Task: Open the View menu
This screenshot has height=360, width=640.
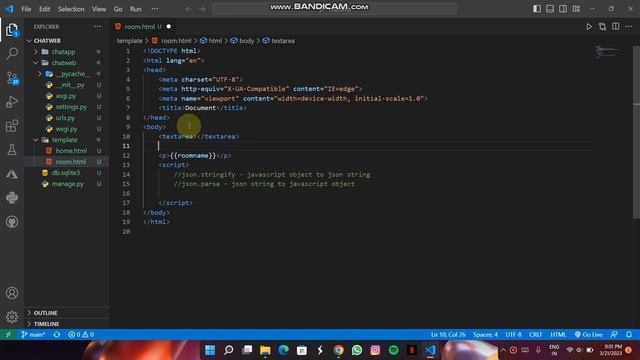Action: [x=99, y=9]
